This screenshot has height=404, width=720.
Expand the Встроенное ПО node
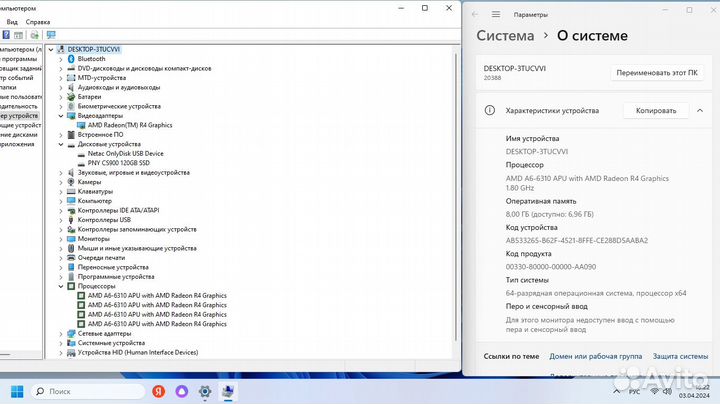click(61, 135)
